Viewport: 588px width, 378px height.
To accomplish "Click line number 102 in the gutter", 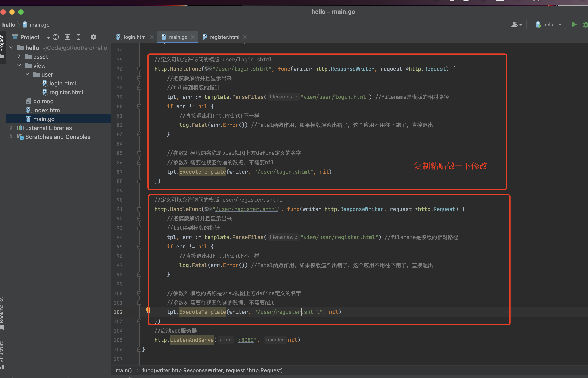I will click(x=118, y=312).
